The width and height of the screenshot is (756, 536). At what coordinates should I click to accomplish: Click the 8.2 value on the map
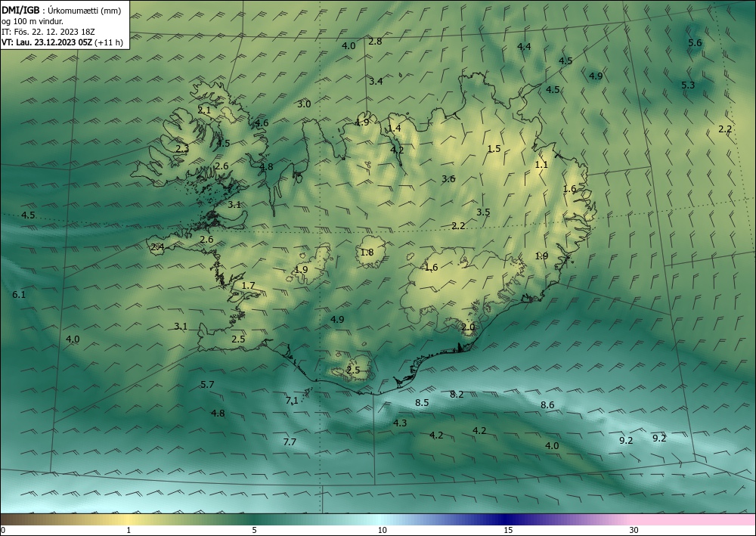(457, 395)
